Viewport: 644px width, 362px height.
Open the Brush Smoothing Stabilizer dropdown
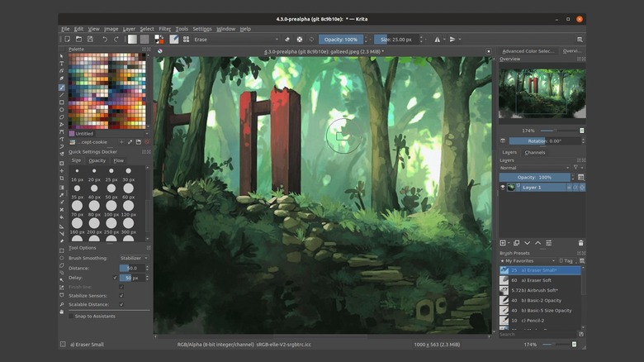pos(134,258)
